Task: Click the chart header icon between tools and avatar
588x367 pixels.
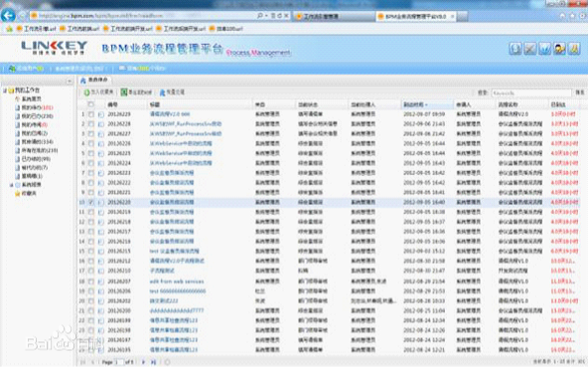Action: 544,49
